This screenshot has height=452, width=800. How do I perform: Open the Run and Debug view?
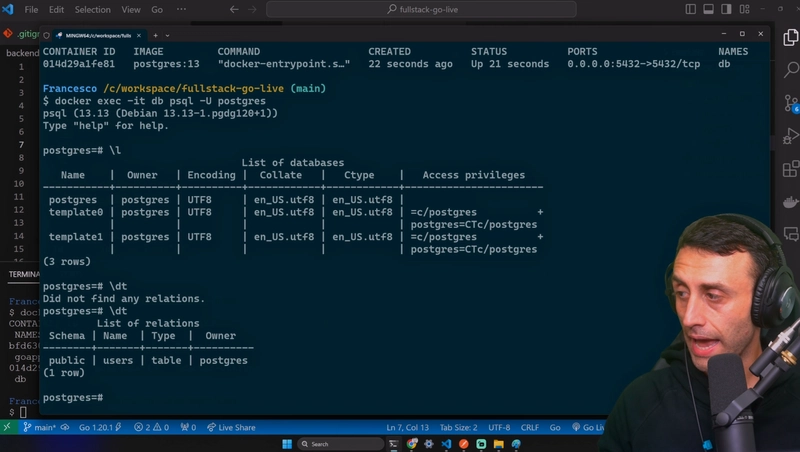click(791, 136)
